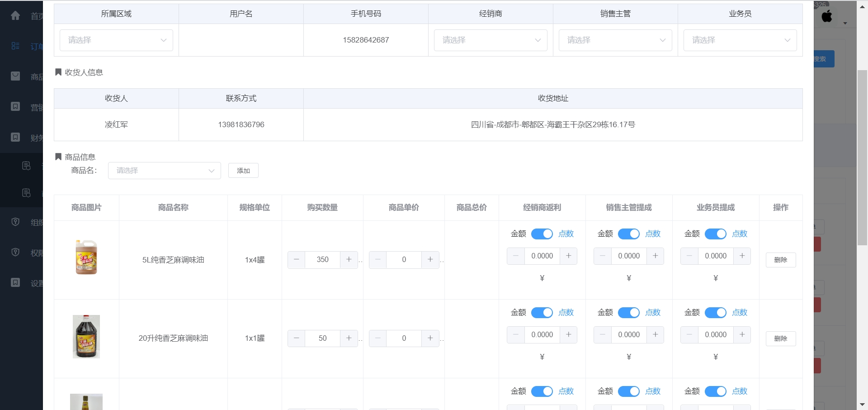Click the quantity field showing 50
Screen dimensions: 868x410
tap(323, 338)
